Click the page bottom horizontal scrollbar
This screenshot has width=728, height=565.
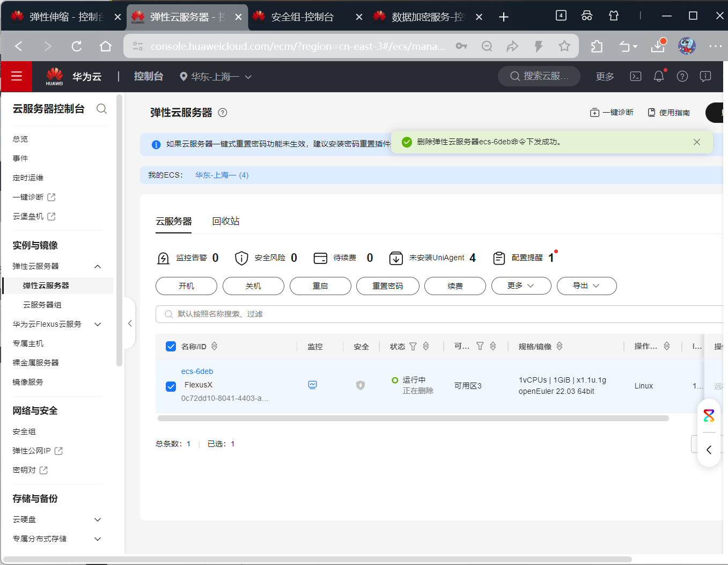click(317, 559)
